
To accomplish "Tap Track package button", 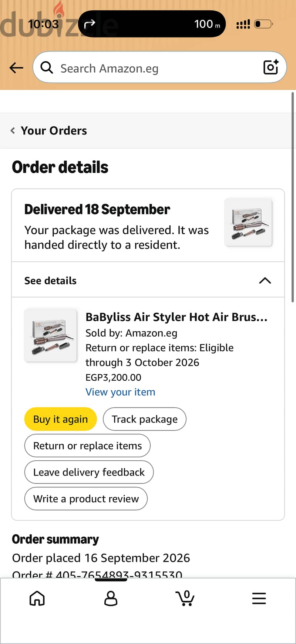I will 145,419.
